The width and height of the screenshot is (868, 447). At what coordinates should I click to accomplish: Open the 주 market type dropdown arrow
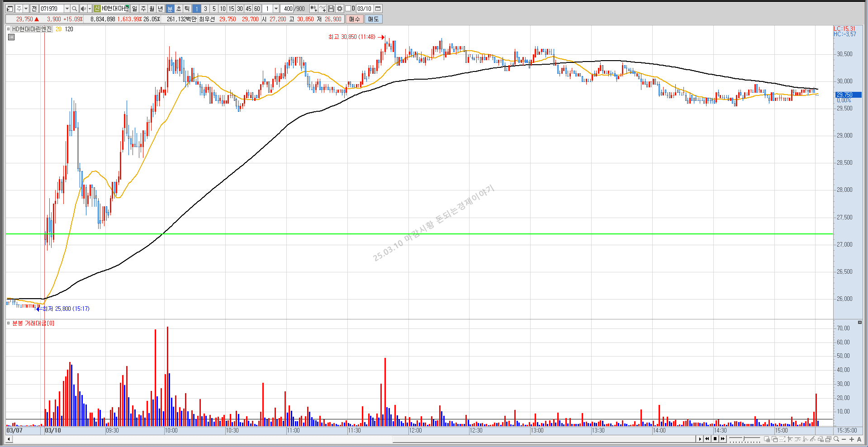(26, 9)
